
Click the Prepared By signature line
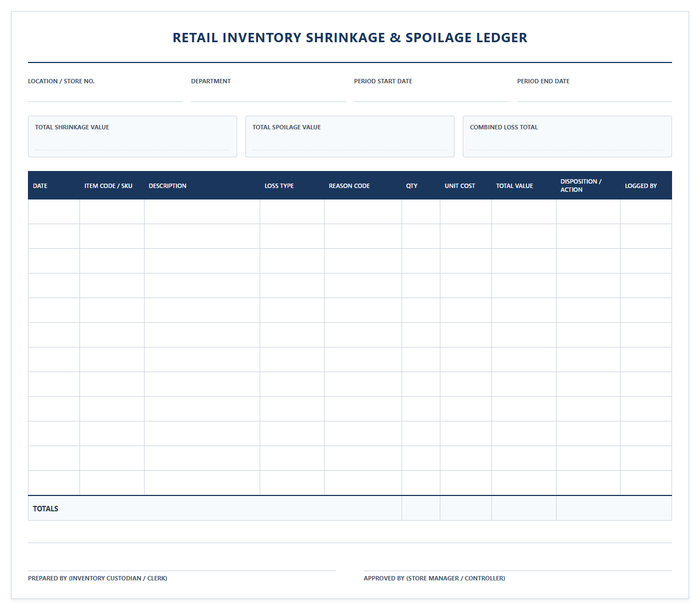point(182,571)
